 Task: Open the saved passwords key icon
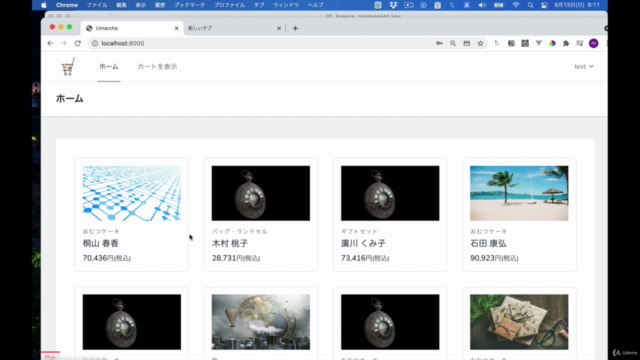pyautogui.click(x=439, y=43)
